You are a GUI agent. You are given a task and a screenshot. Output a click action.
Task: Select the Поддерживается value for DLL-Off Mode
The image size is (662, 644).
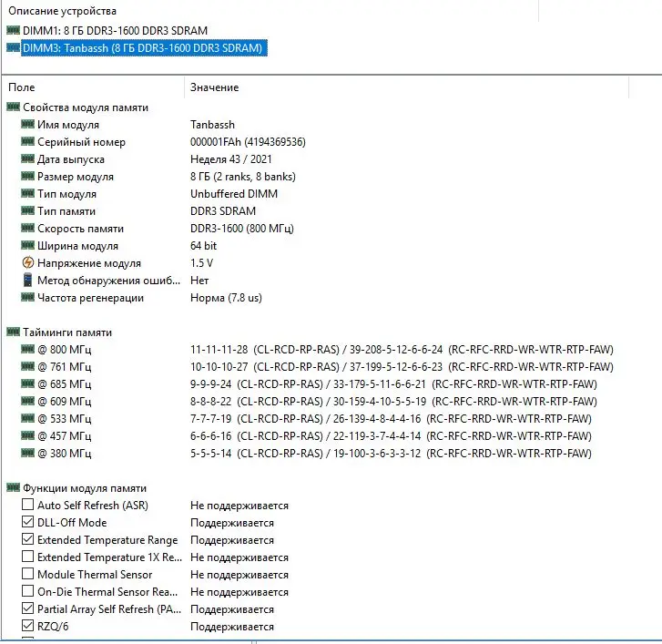[x=232, y=523]
